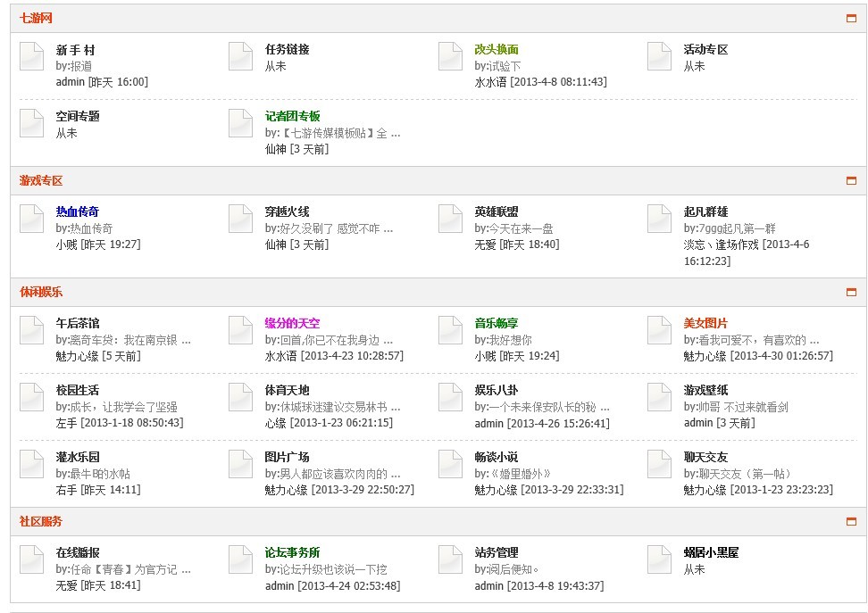Collapse the 七游网 category section
Screen dimensions: 868x613
coord(851,18)
